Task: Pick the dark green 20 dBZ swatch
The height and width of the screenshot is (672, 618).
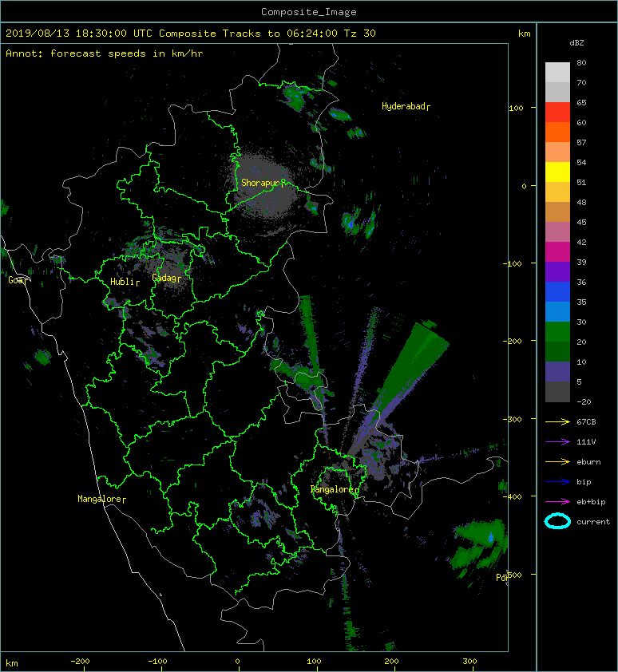Action: coord(557,351)
